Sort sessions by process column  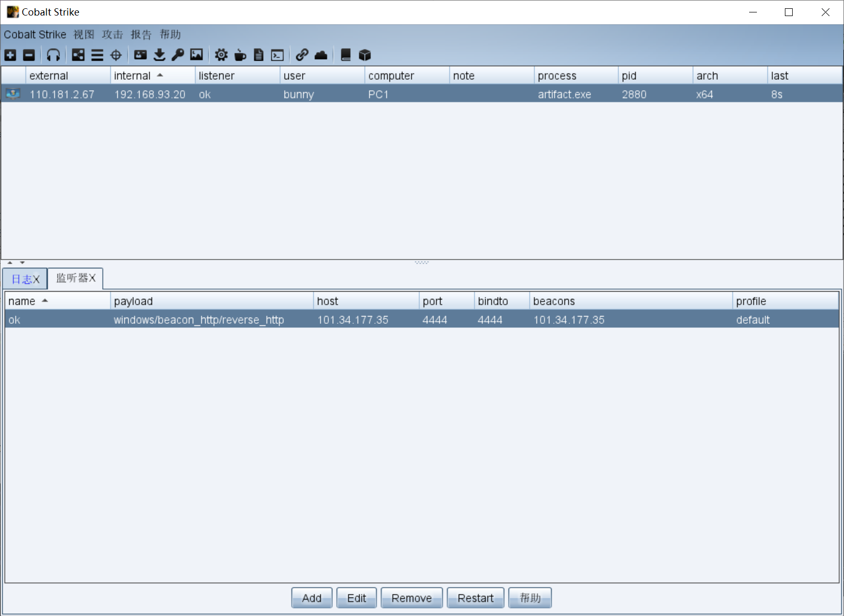coord(576,76)
